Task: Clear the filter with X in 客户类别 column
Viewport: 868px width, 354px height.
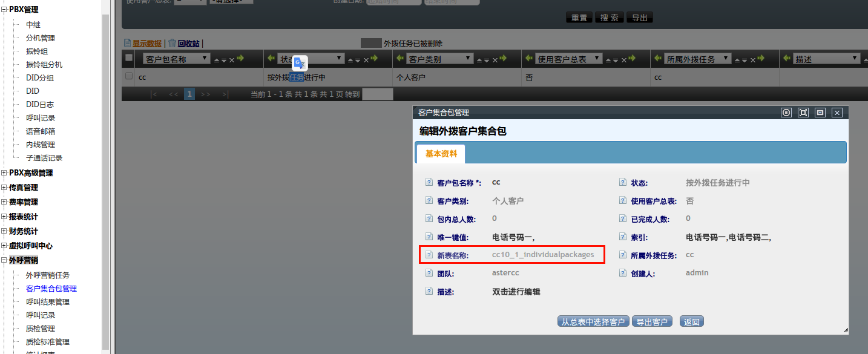Action: coord(496,59)
